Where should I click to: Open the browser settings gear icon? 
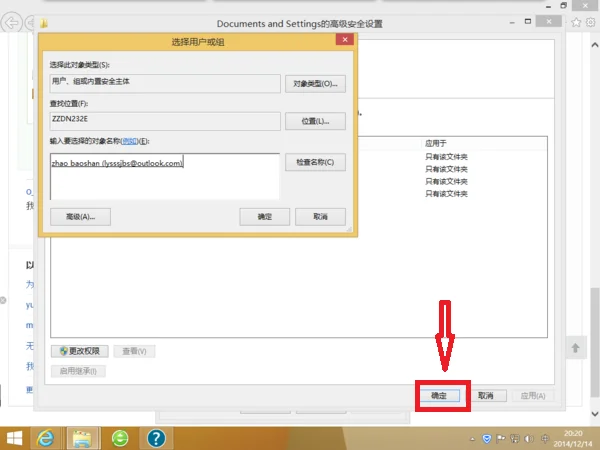(x=590, y=22)
